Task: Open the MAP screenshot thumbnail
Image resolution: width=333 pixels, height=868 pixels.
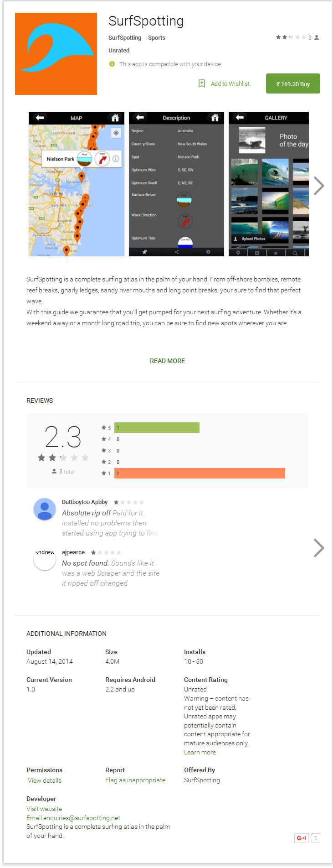Action: click(x=77, y=184)
